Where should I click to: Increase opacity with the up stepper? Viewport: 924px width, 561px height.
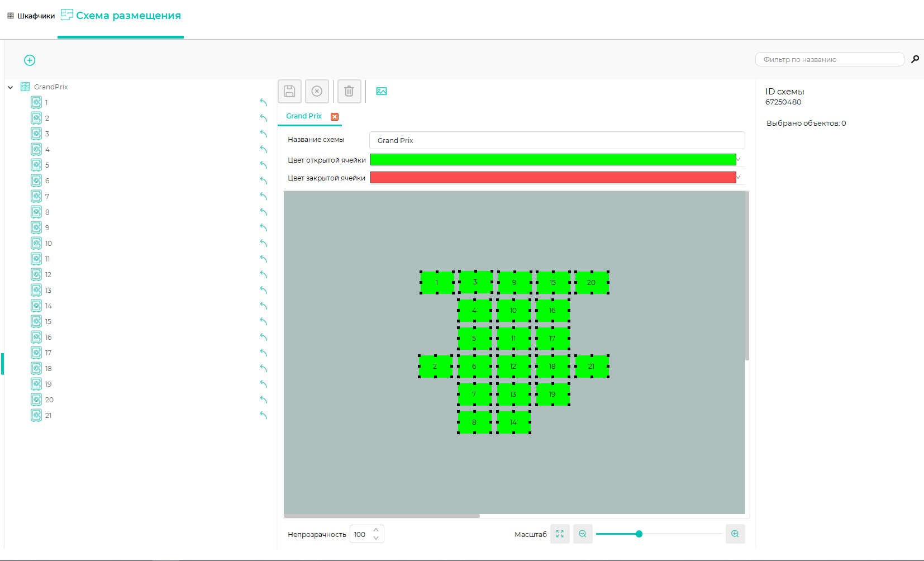(376, 530)
